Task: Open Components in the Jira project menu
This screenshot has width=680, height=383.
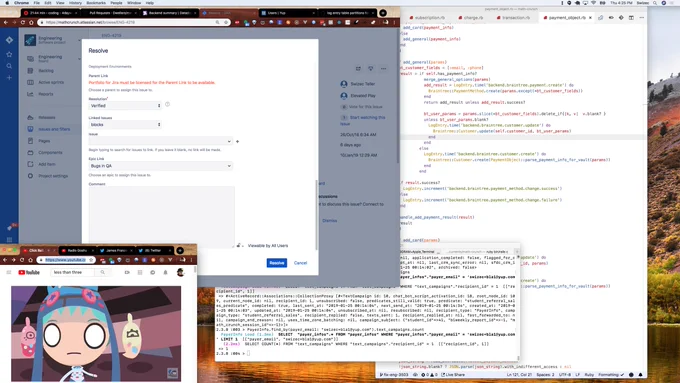Action: 50,153
